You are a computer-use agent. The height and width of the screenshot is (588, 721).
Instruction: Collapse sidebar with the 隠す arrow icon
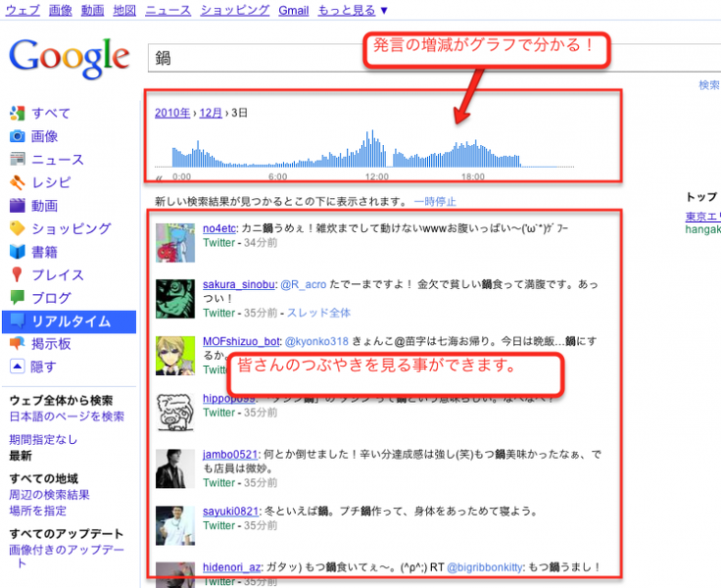click(x=17, y=367)
